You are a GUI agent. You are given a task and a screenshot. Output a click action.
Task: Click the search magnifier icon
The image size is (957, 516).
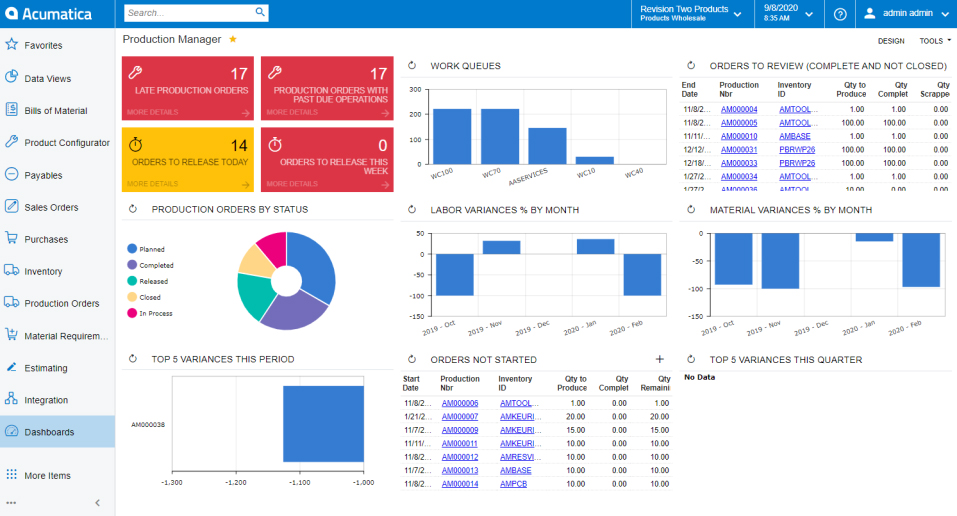click(x=260, y=12)
